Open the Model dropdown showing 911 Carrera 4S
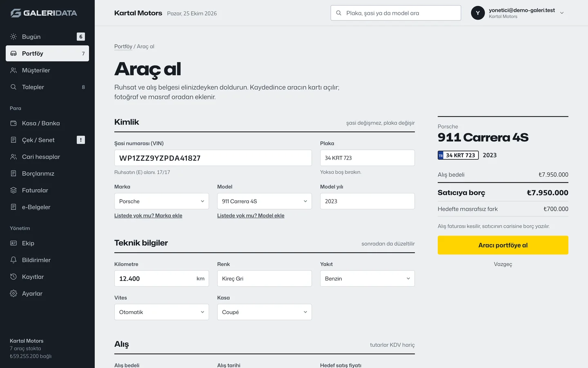The height and width of the screenshot is (368, 588). tap(265, 201)
